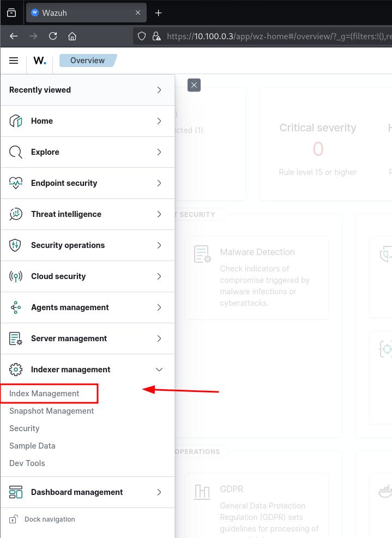The width and height of the screenshot is (392, 538).
Task: Open the browser home page
Action: (72, 36)
